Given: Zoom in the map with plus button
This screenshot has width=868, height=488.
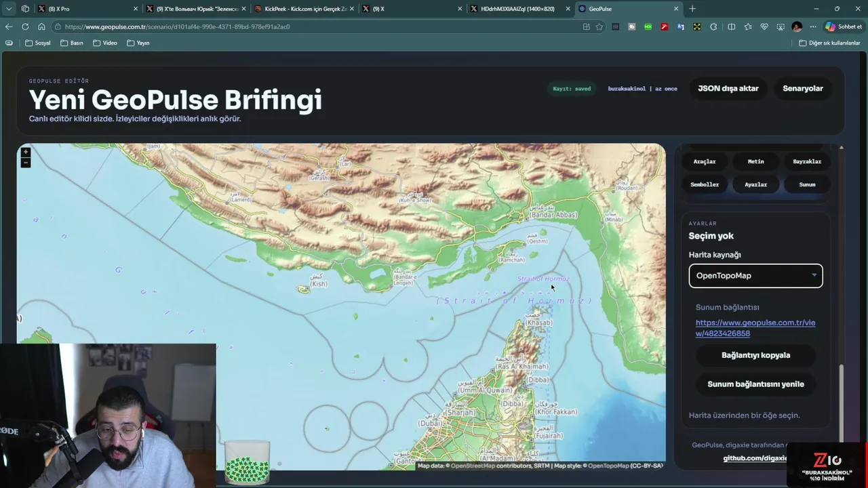Looking at the screenshot, I should coord(26,152).
